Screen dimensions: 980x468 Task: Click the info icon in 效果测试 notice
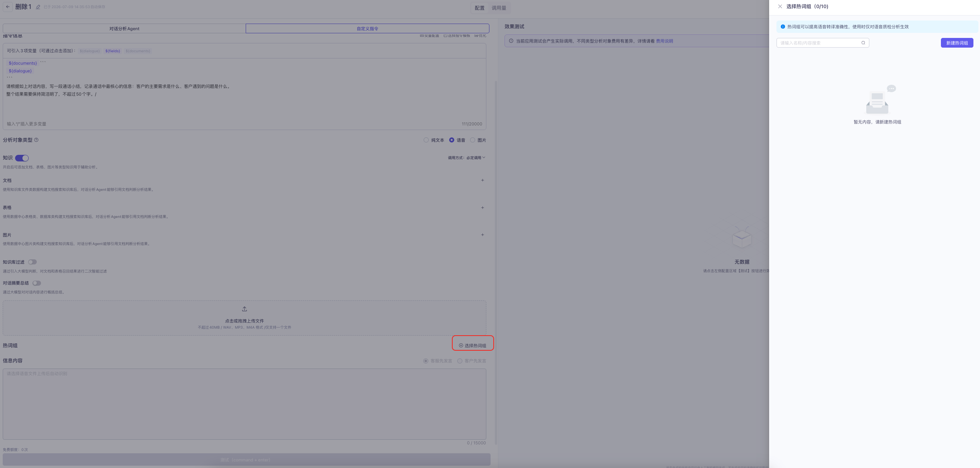pos(511,41)
